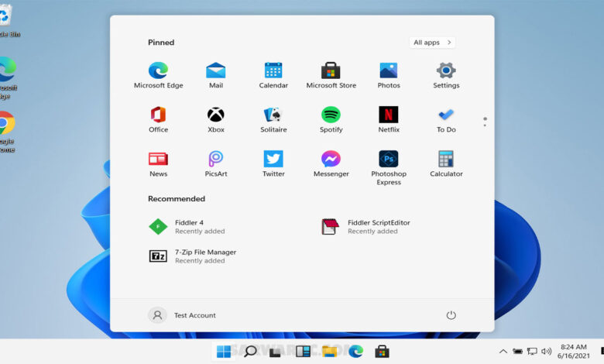Launch the Calculator app
This screenshot has width=604, height=364.
(446, 164)
